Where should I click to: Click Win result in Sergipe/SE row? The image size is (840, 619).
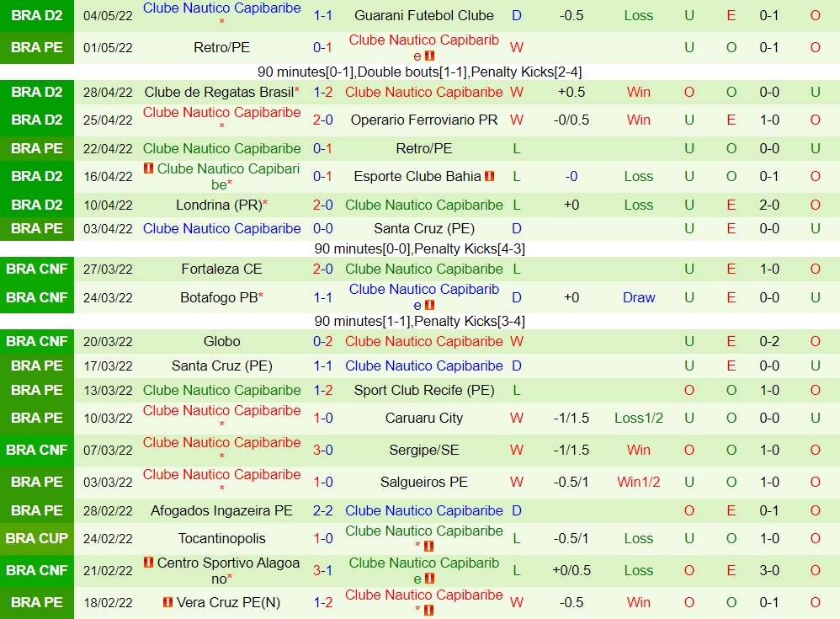[639, 450]
